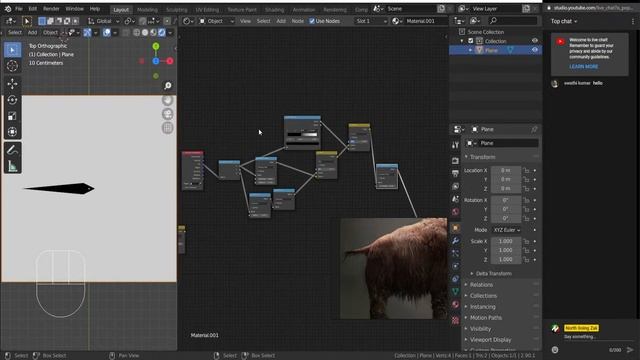Open the Modifiers wrench tab
Screen dimensions: 640x360
[x=456, y=241]
